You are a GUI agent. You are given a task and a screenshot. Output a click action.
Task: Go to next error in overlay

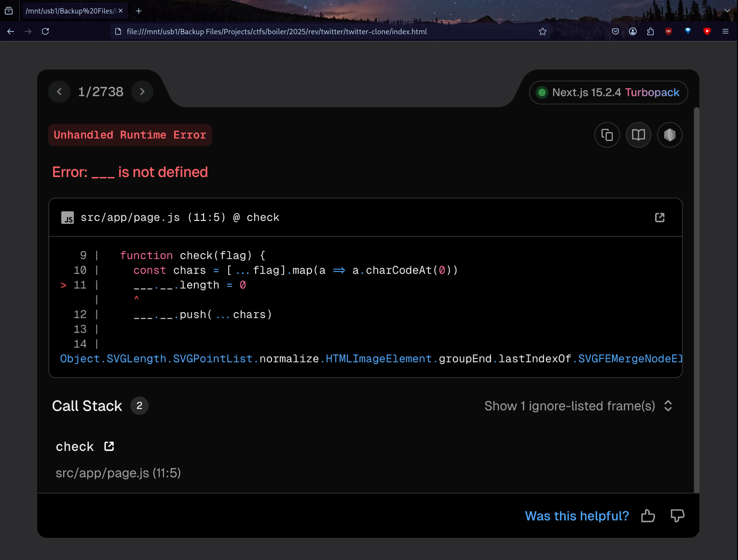click(142, 92)
